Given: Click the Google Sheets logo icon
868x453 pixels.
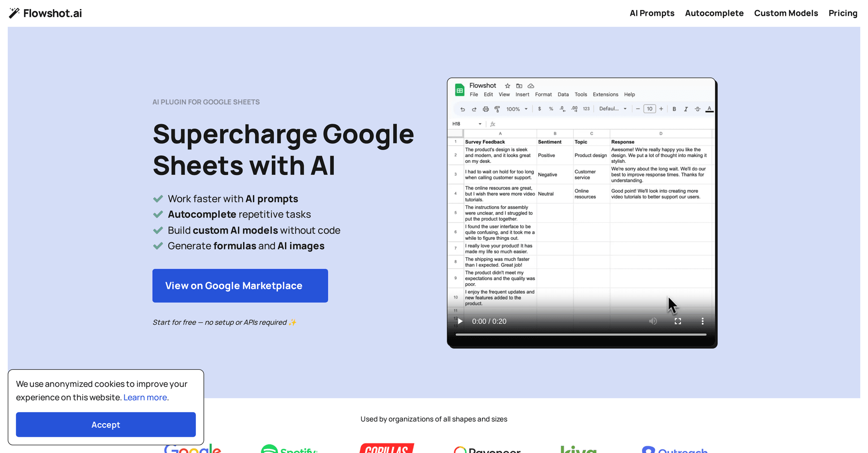Looking at the screenshot, I should tap(460, 90).
